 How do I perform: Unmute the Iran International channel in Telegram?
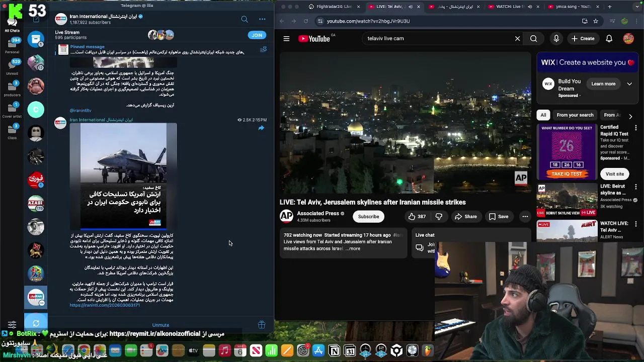click(x=160, y=325)
